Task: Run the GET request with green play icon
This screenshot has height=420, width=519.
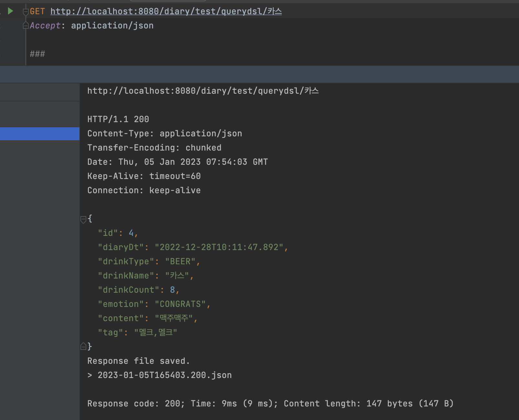Action: point(10,11)
